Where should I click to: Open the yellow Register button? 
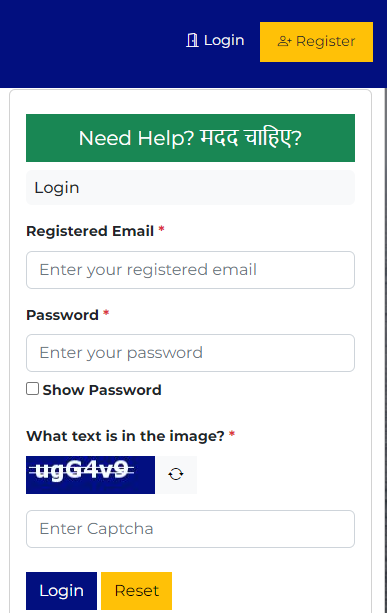point(316,42)
